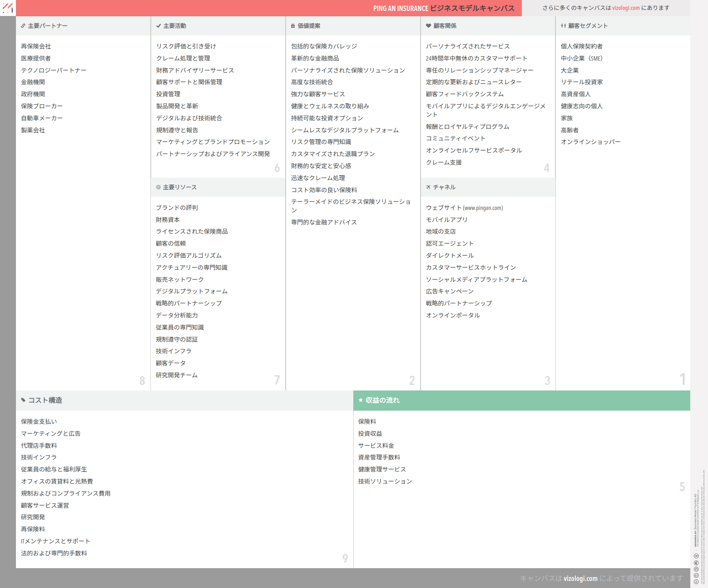Click the Creative Commons license icons
Image resolution: width=708 pixels, height=588 pixels.
(696, 569)
